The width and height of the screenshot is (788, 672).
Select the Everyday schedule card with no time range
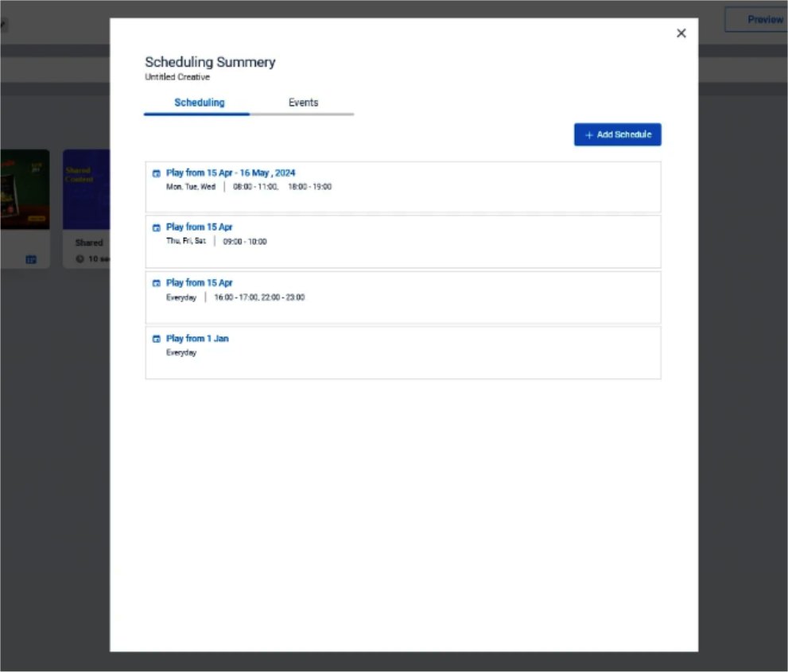click(402, 352)
